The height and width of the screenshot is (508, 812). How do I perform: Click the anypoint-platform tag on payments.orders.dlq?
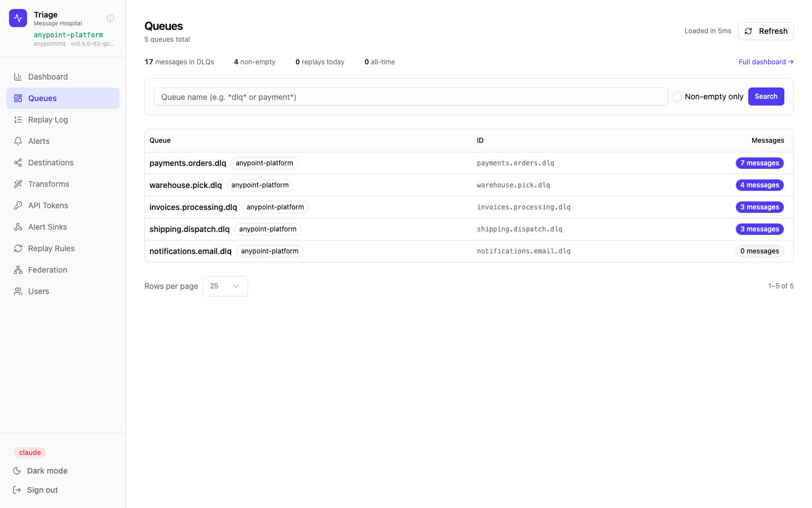(264, 163)
